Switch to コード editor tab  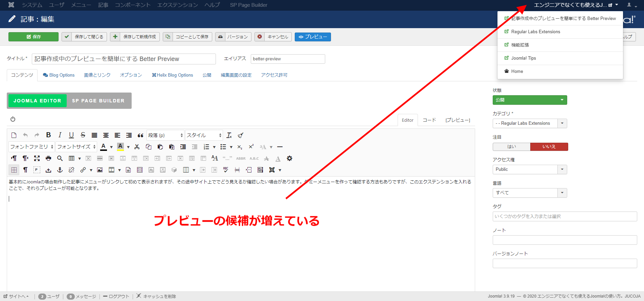pyautogui.click(x=429, y=120)
